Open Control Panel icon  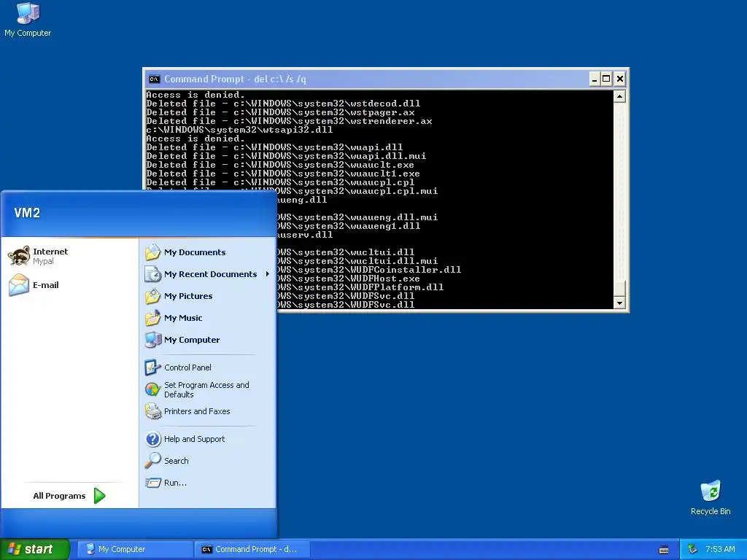click(x=153, y=367)
